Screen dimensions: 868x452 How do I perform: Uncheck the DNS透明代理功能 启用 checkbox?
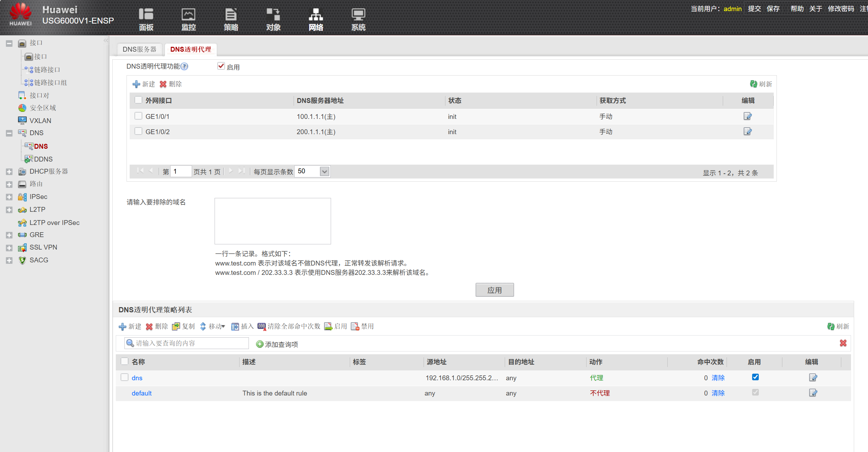tap(221, 66)
